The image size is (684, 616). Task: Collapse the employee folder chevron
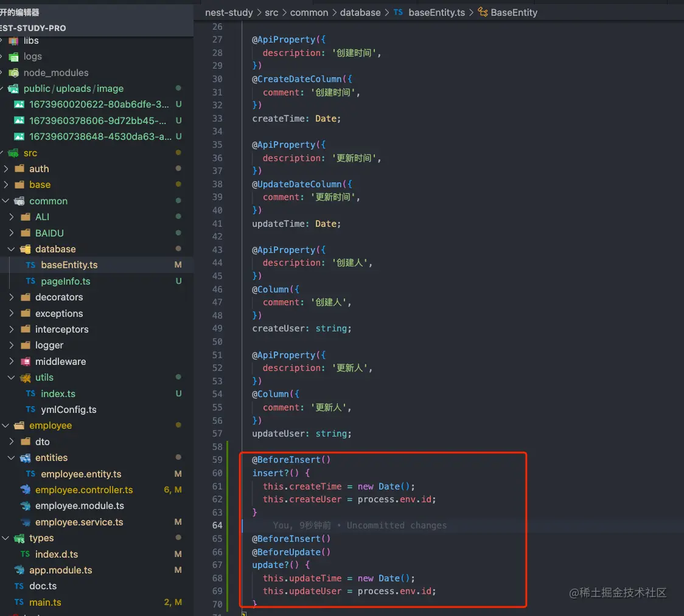coord(5,426)
